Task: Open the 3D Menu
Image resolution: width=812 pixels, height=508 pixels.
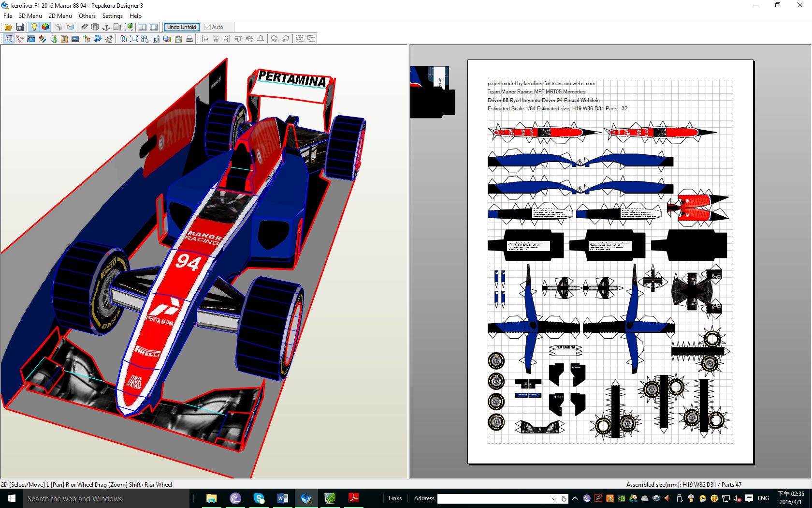Action: [30, 15]
